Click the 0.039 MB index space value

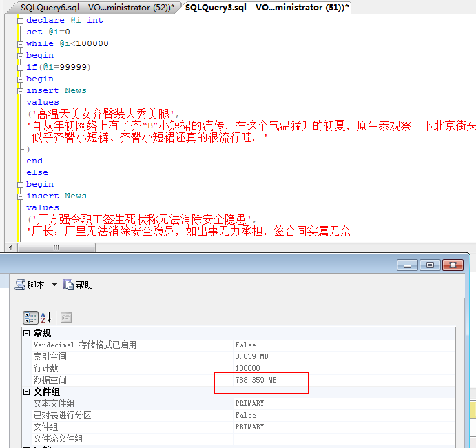point(251,356)
